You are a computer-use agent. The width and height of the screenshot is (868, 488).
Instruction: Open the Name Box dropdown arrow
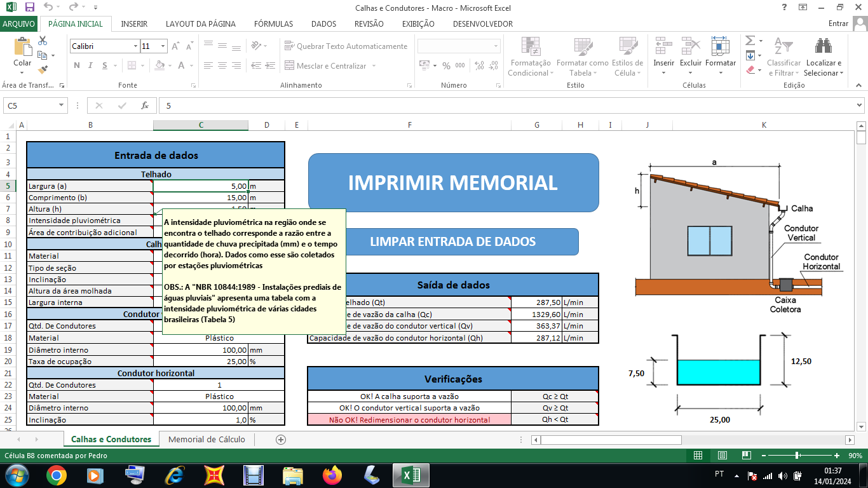click(62, 105)
